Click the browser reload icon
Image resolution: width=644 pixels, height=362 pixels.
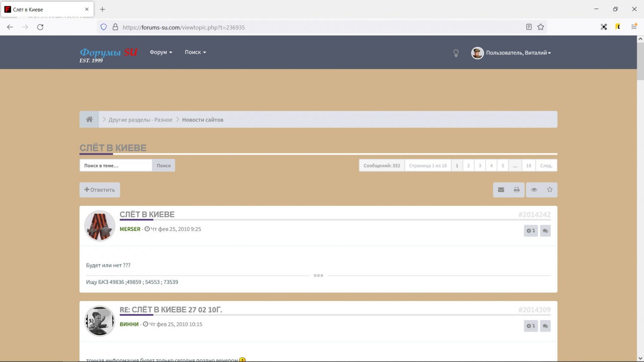[40, 27]
